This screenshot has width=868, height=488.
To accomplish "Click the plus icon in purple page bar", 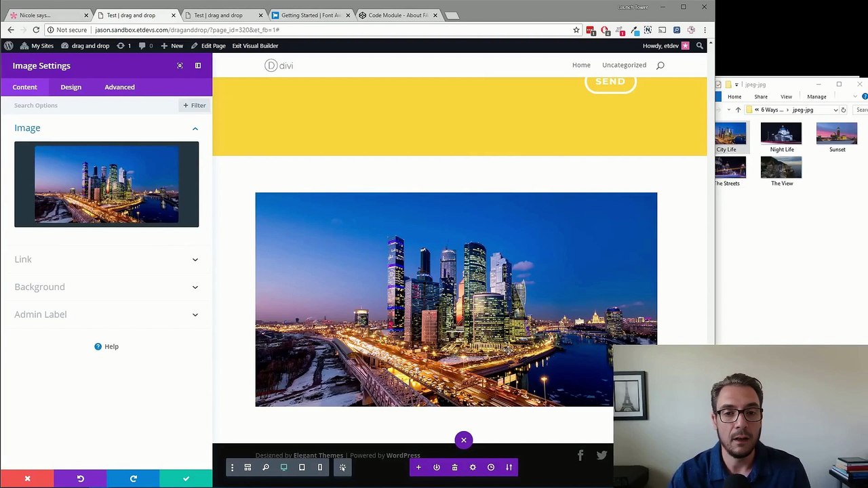I will click(418, 467).
